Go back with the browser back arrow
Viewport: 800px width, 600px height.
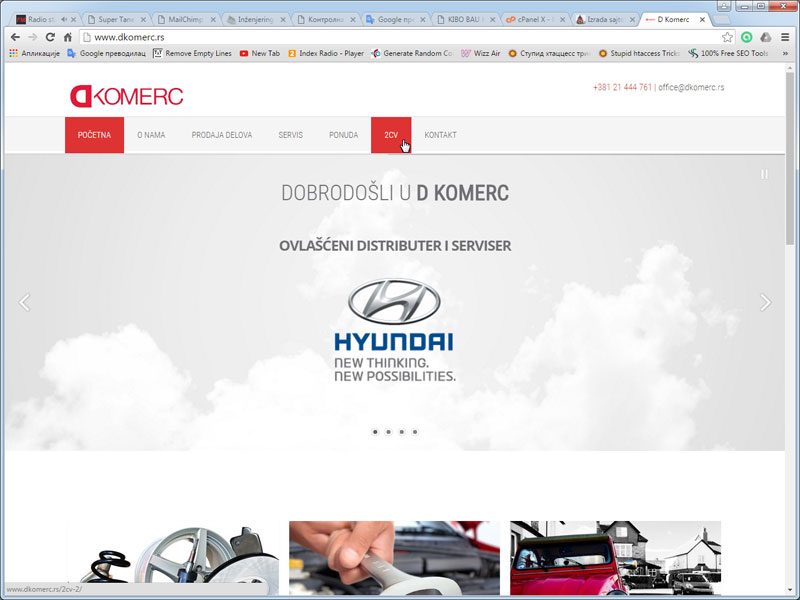click(15, 37)
